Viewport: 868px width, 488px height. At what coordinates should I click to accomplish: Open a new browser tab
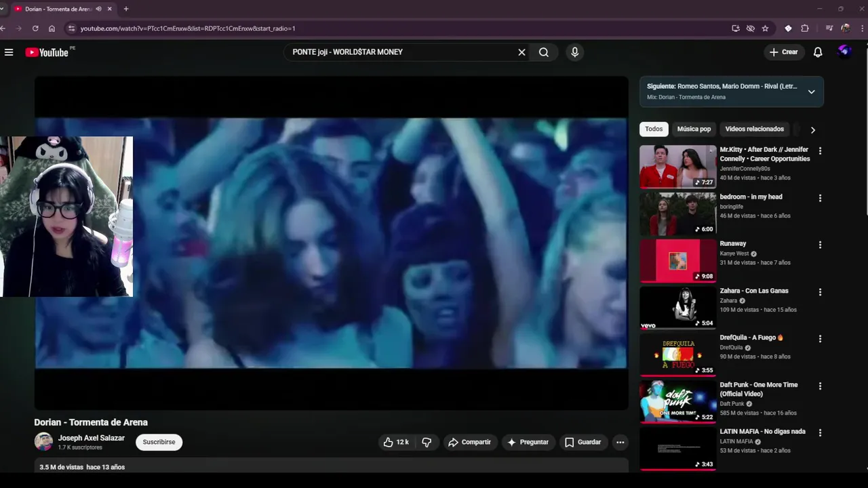pos(126,9)
